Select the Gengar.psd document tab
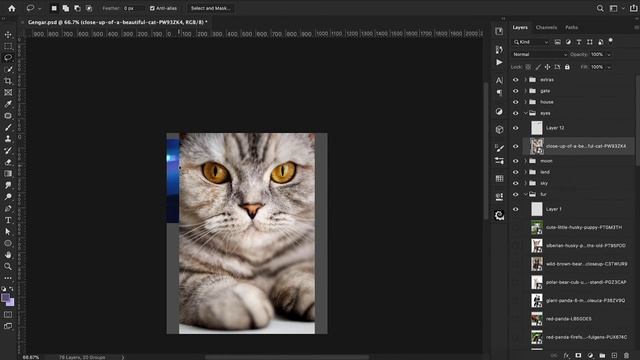The width and height of the screenshot is (640, 360). (x=118, y=22)
